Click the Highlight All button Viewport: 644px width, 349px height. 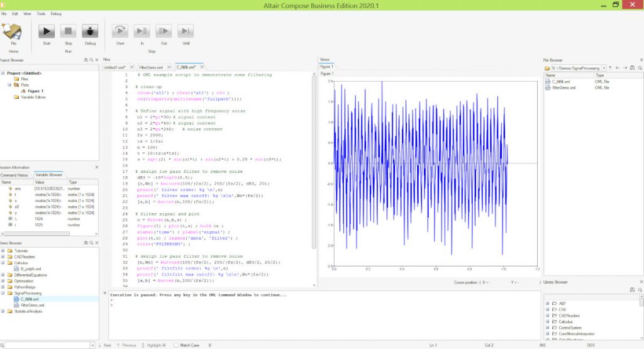click(x=155, y=345)
